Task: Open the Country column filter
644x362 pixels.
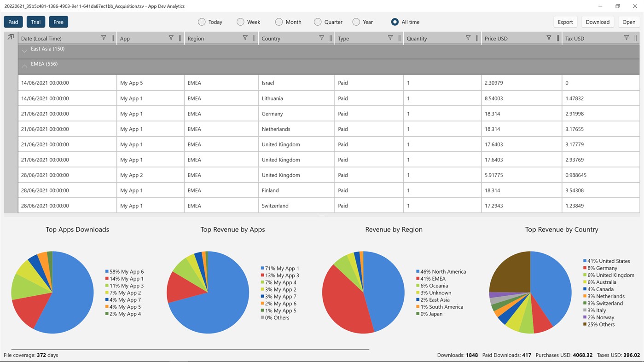Action: [322, 38]
